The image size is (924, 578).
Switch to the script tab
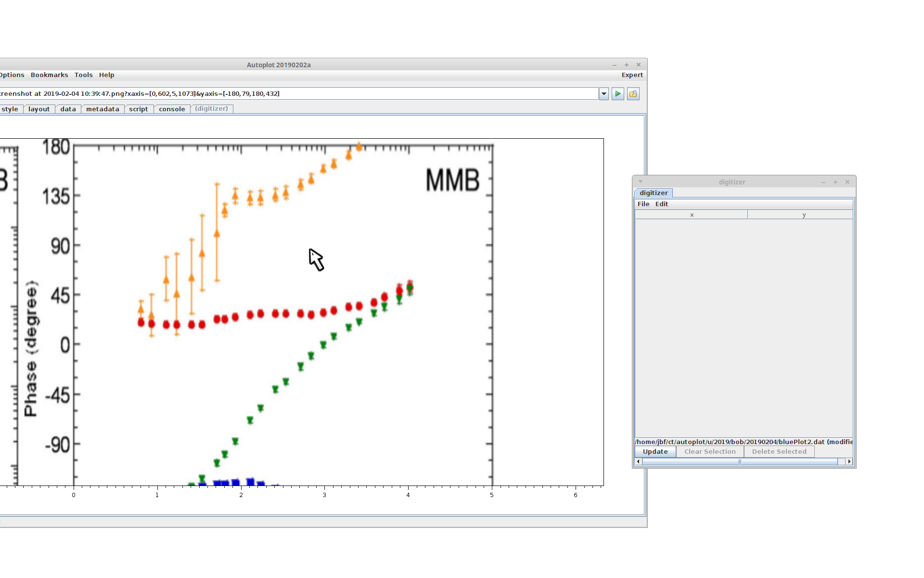pyautogui.click(x=139, y=109)
